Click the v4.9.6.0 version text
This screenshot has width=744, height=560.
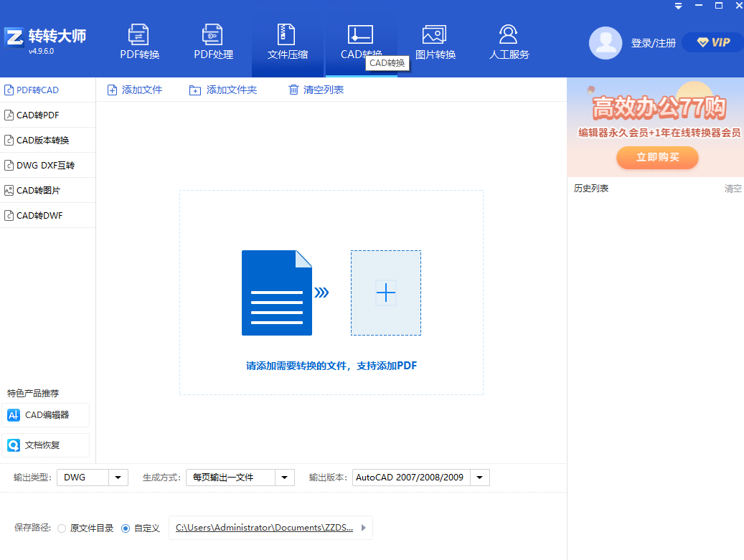(42, 51)
